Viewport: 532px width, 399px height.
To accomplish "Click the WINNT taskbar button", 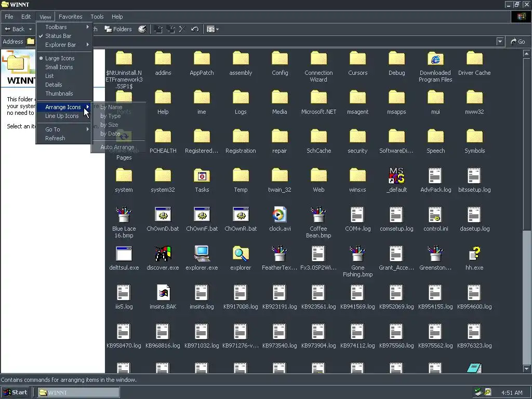I will point(78,393).
